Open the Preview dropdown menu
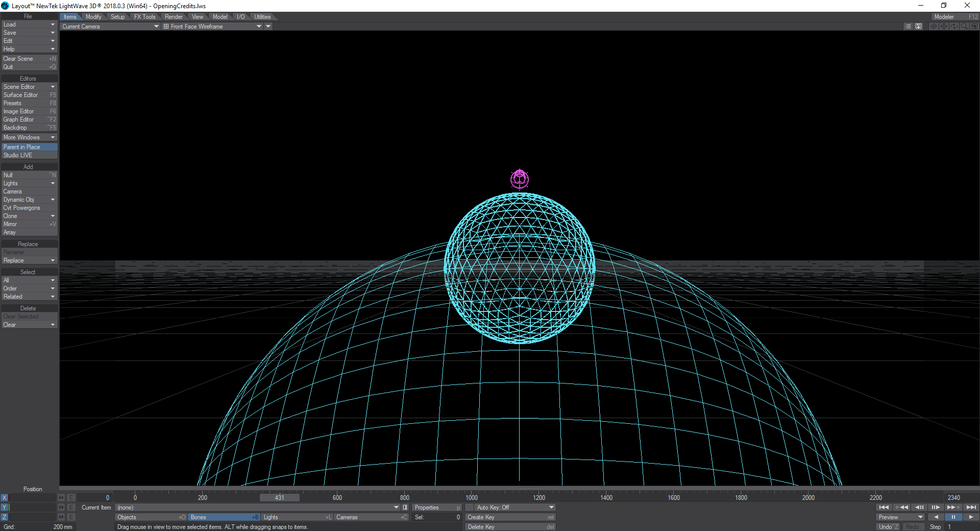 [901, 517]
